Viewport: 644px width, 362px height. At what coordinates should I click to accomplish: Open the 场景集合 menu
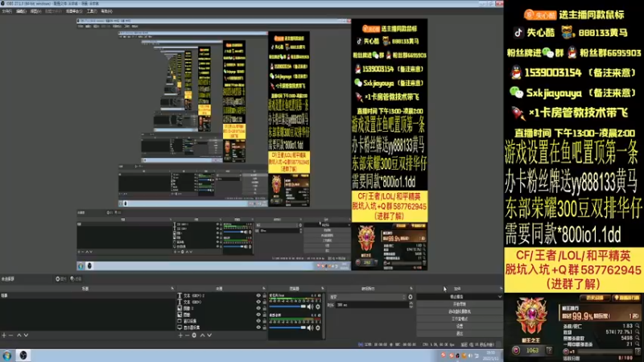coord(74,11)
